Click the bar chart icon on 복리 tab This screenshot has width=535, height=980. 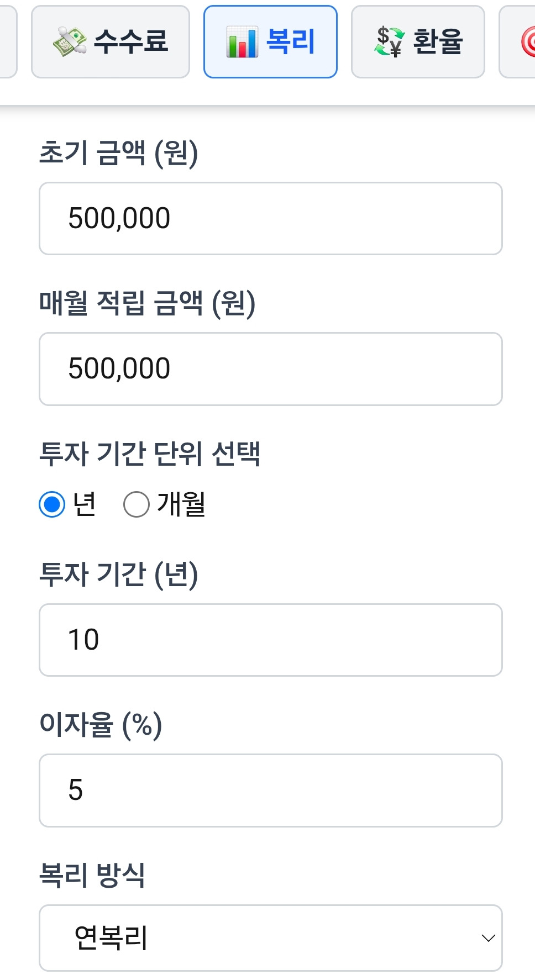[242, 43]
